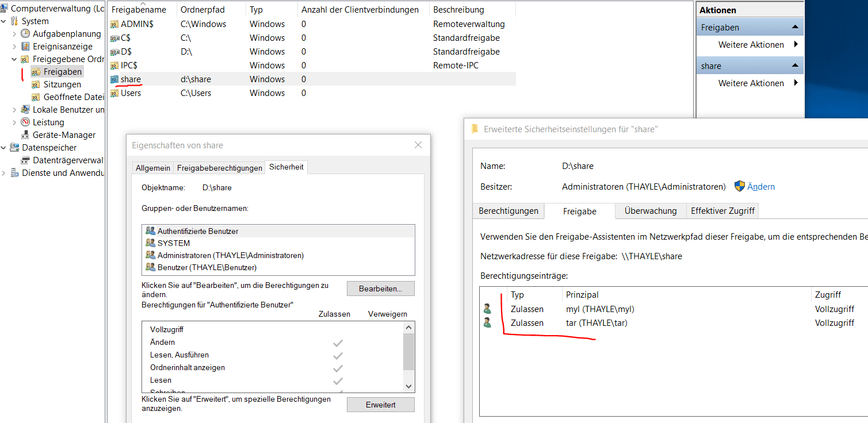Click the Users share icon
Image resolution: width=868 pixels, height=423 pixels.
(x=115, y=93)
